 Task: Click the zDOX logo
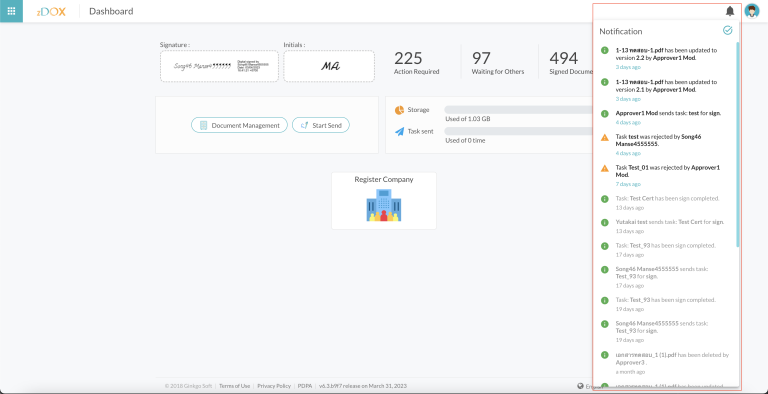[x=51, y=11]
